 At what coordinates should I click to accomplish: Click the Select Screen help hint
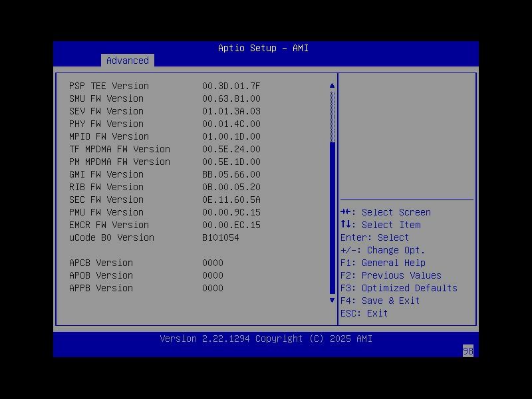pyautogui.click(x=386, y=212)
